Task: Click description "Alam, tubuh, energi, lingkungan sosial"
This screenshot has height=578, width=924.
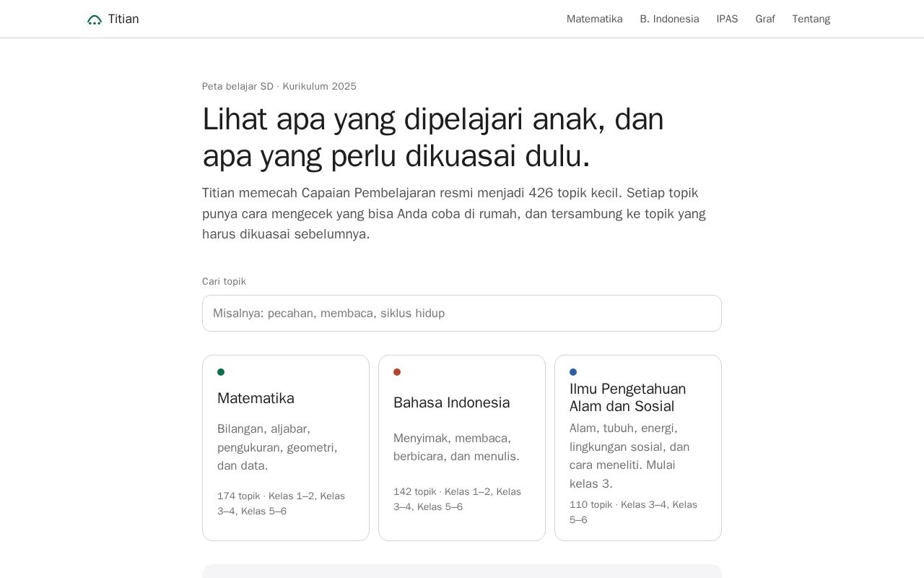Action: click(x=630, y=456)
